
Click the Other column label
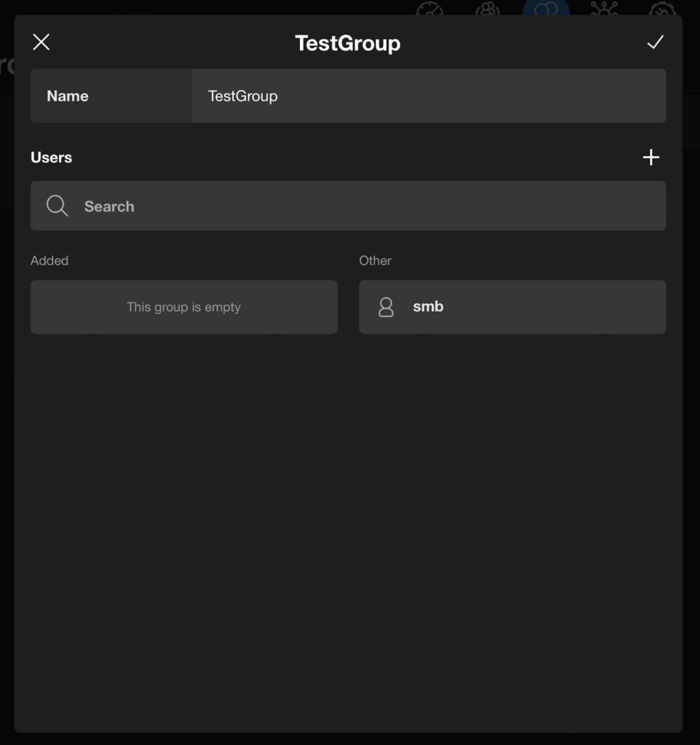pyautogui.click(x=375, y=260)
